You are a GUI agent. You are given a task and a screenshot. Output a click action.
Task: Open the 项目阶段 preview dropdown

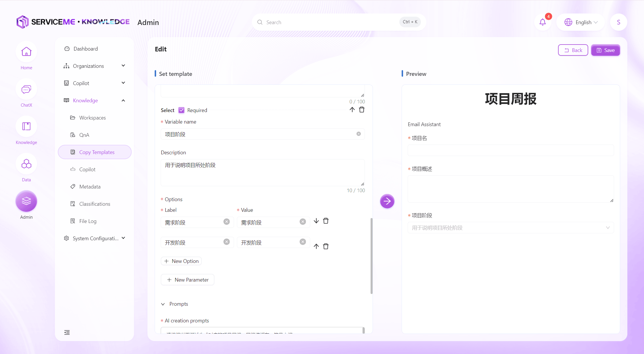pos(511,228)
